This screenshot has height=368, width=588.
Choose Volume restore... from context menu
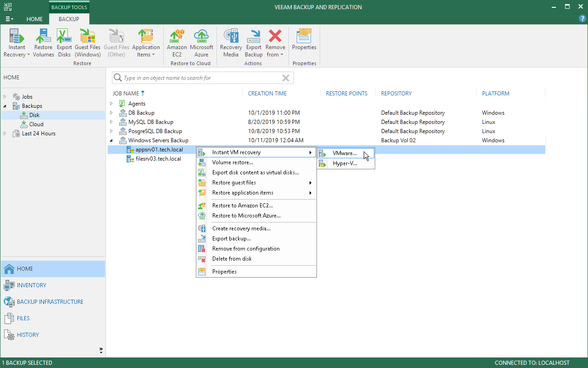233,162
